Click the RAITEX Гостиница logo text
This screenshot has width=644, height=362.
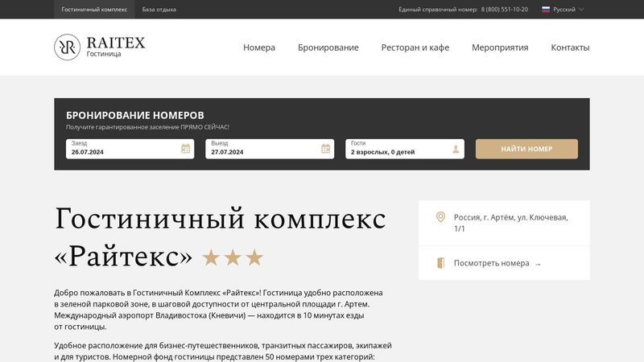116,47
